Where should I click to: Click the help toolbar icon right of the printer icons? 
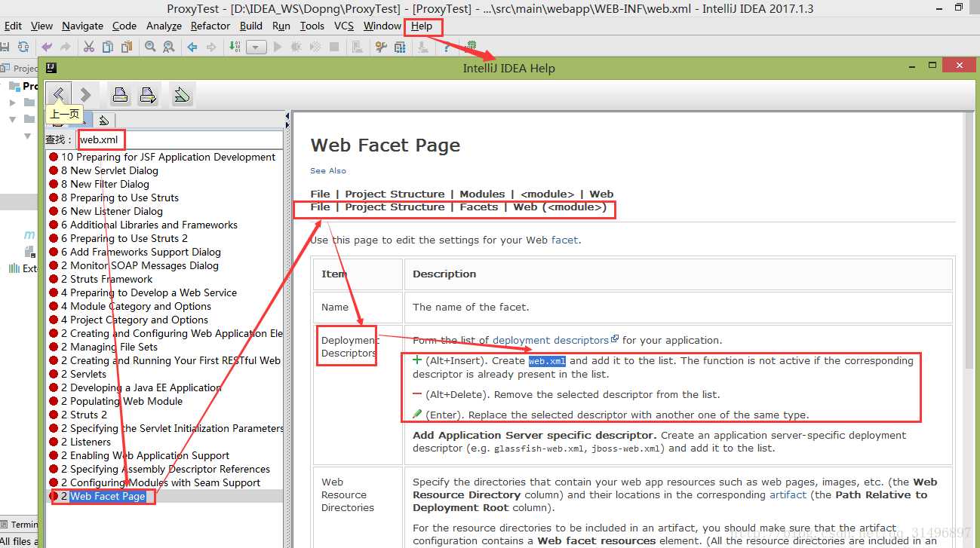coord(182,94)
